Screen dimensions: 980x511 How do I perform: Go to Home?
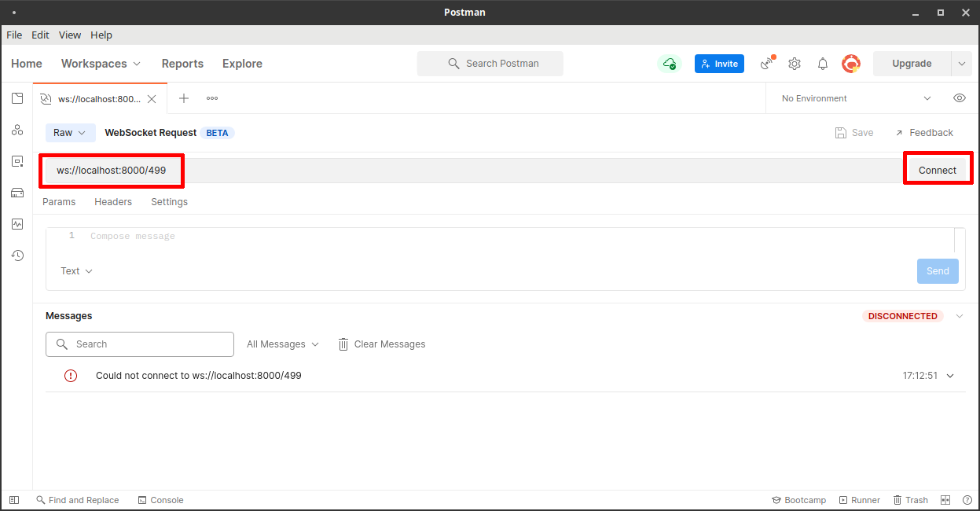pos(27,64)
